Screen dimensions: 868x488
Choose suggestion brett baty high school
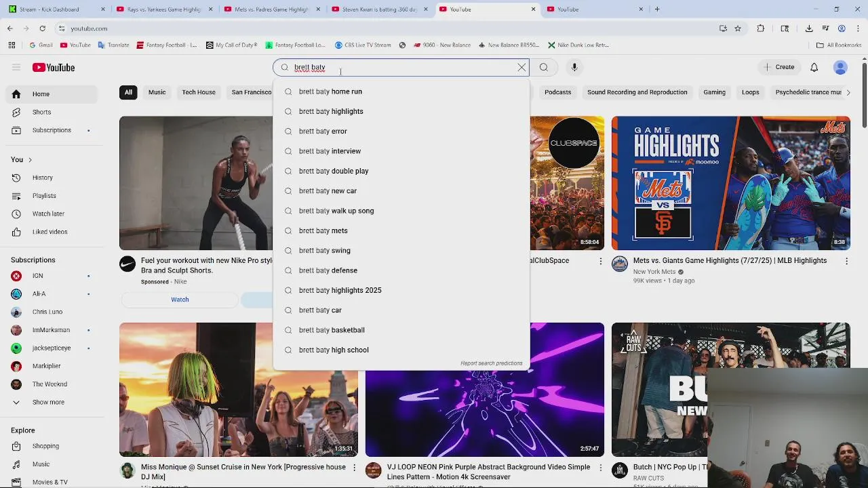point(401,350)
